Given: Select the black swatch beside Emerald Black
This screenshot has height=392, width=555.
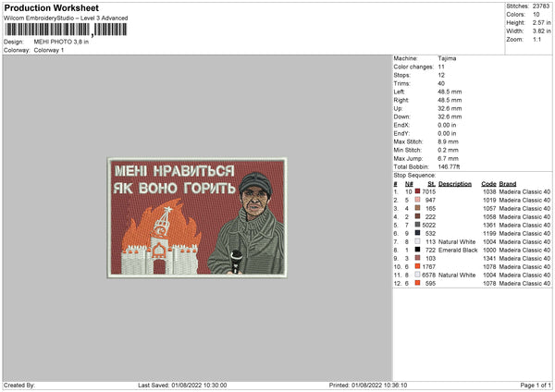Looking at the screenshot, I should click(x=418, y=250).
